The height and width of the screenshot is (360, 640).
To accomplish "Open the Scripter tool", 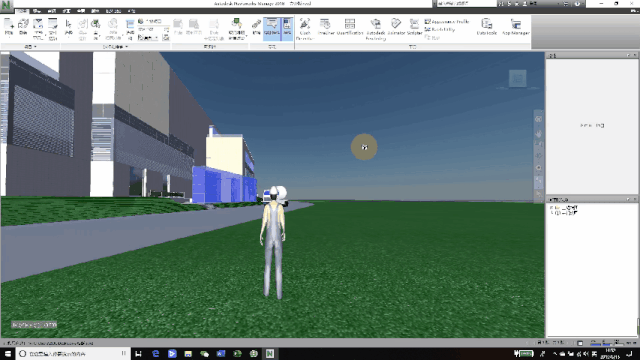I will tap(414, 27).
